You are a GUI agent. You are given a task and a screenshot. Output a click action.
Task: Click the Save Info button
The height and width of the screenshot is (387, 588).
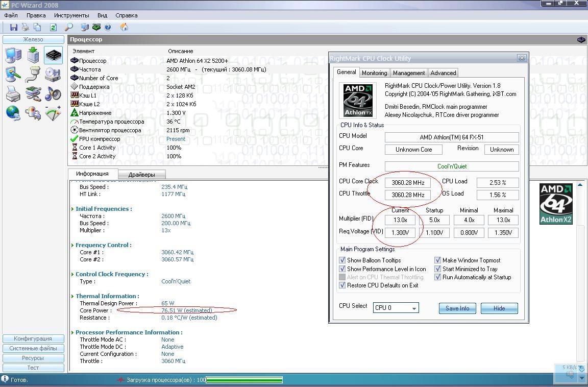pos(457,308)
